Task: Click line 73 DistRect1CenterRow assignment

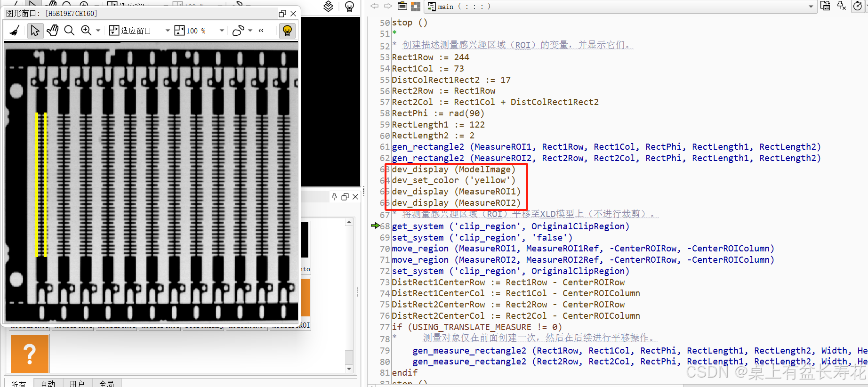Action: (x=508, y=282)
